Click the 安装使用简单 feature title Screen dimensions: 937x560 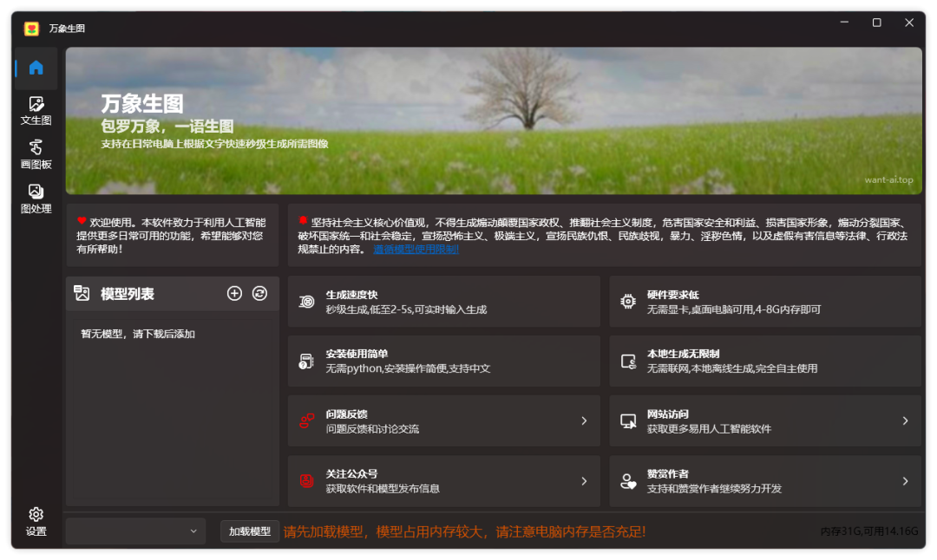[x=357, y=354]
